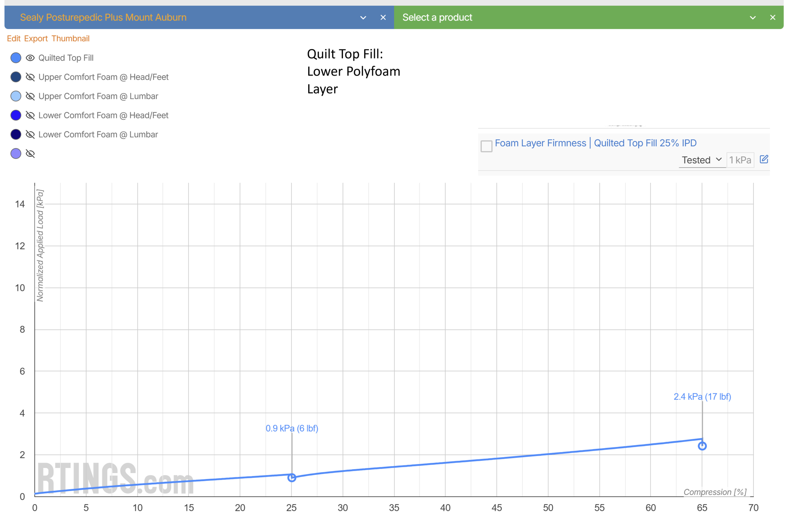Toggle the unnamed purple series eye icon

tap(30, 154)
